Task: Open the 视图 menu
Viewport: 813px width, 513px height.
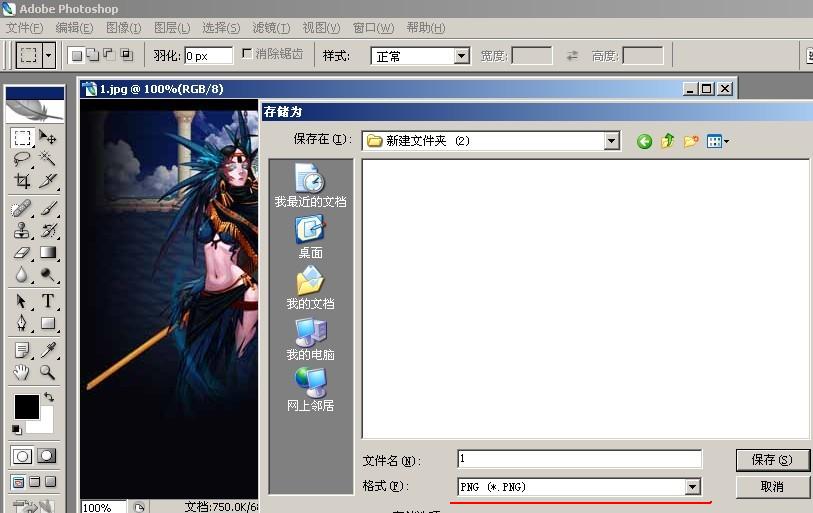Action: pyautogui.click(x=321, y=27)
